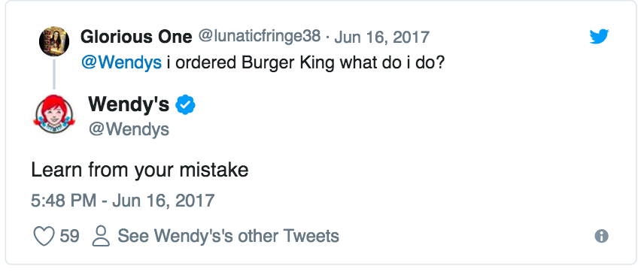Open the Jun 16, 2017 date beside @lunaticfringe38
This screenshot has width=644, height=272.
[x=381, y=38]
